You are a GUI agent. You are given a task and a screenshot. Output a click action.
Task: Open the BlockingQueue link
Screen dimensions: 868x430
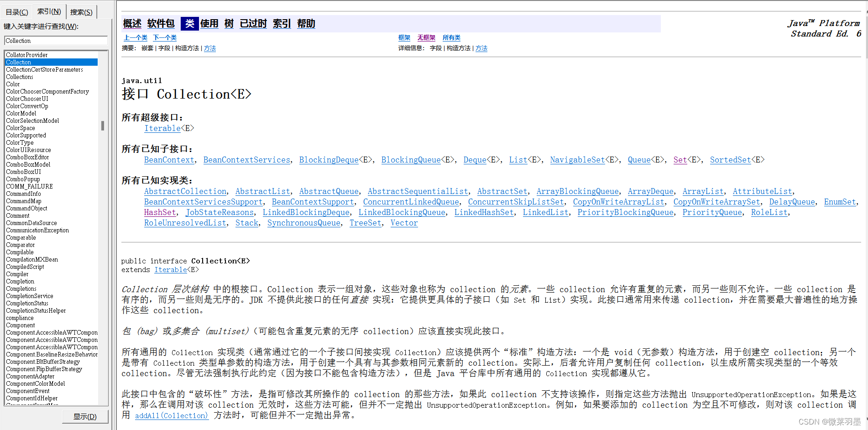411,160
